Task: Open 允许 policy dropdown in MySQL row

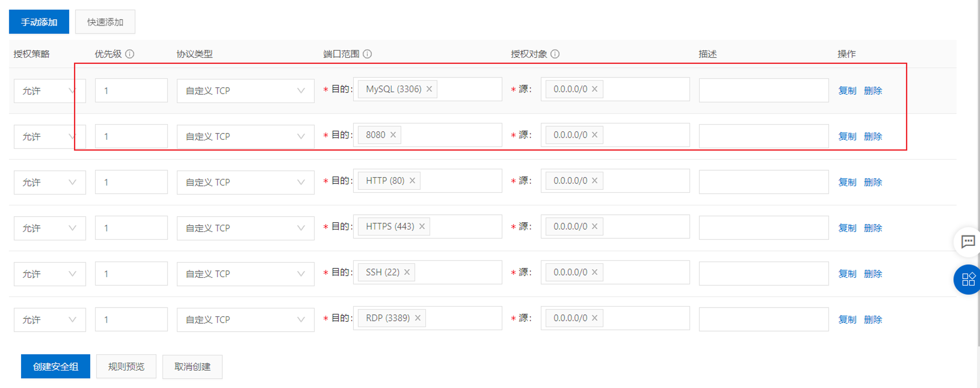Action: (x=49, y=91)
